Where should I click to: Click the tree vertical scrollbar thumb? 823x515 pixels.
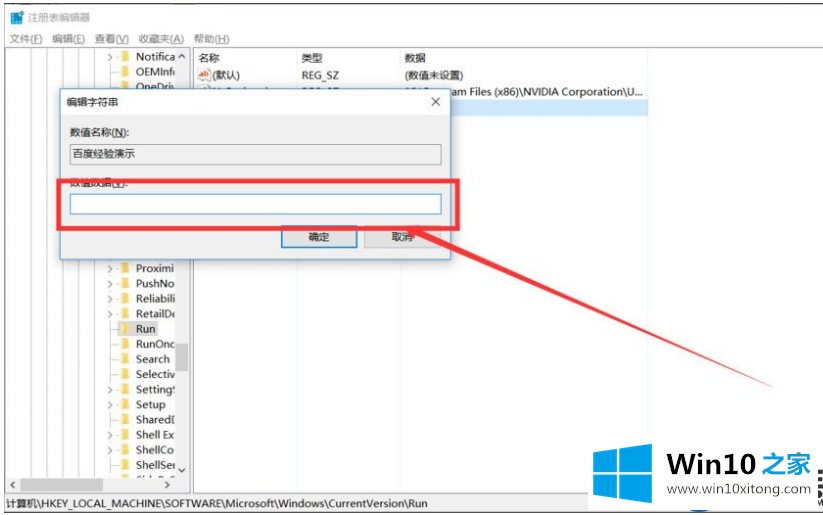coord(182,357)
